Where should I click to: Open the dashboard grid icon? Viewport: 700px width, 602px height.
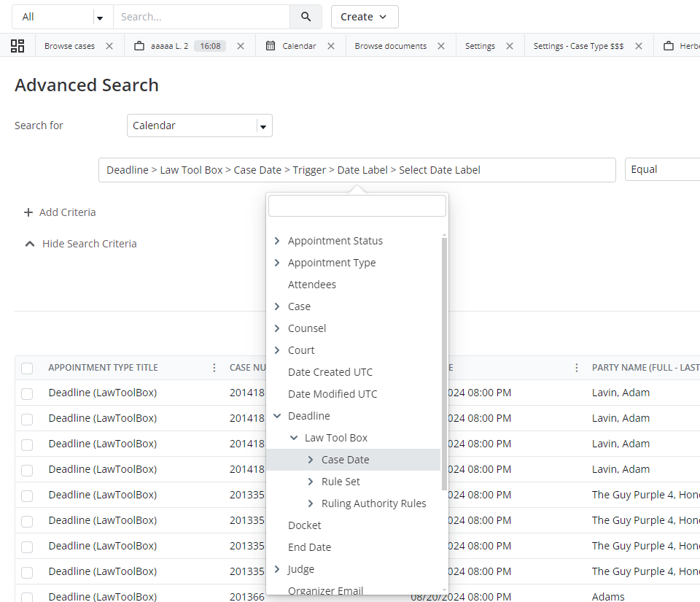17,46
